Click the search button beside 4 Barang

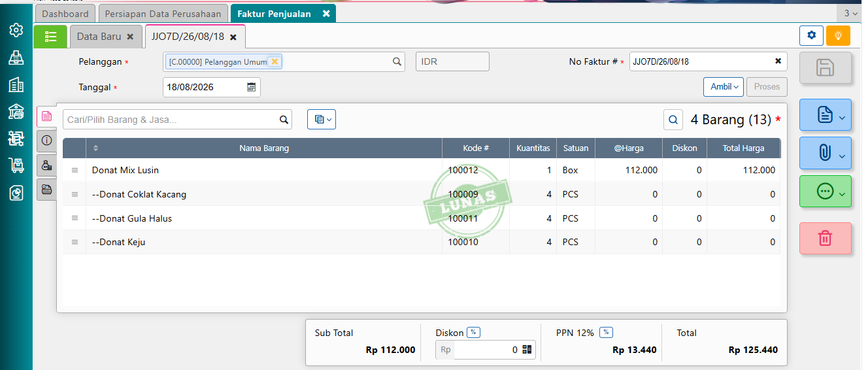(673, 120)
